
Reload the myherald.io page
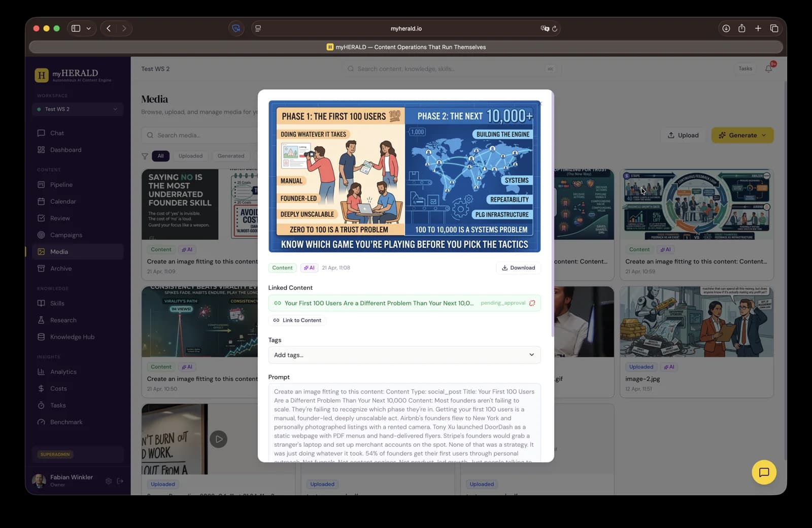click(555, 28)
